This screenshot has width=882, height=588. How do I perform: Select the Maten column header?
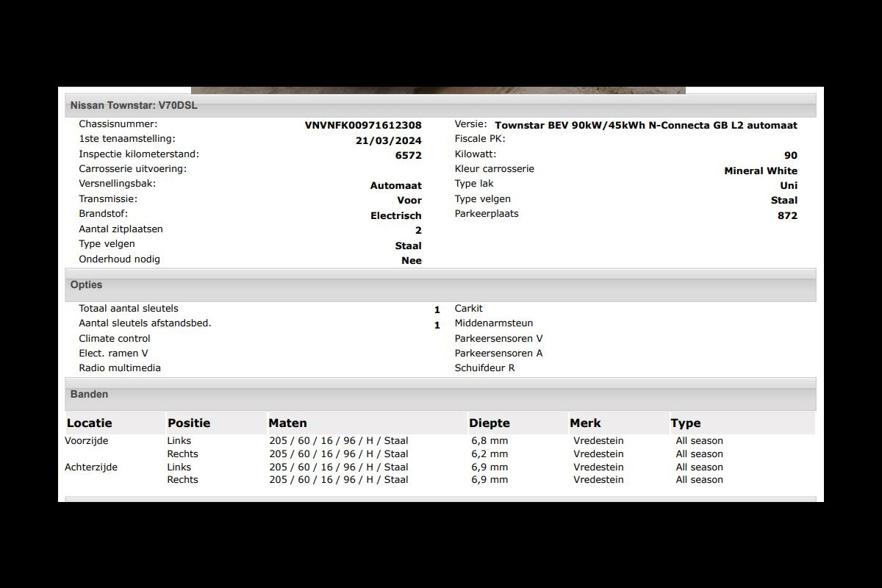(x=287, y=423)
